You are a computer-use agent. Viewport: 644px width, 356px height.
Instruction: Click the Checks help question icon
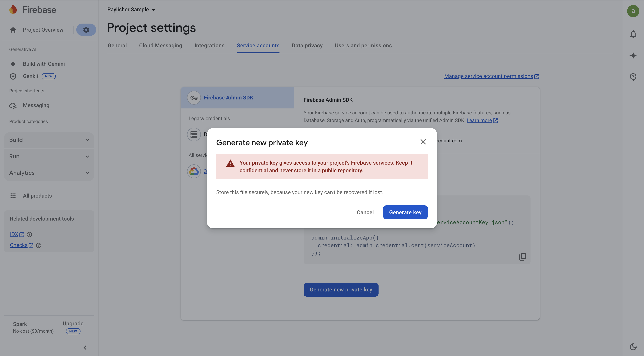click(x=39, y=245)
